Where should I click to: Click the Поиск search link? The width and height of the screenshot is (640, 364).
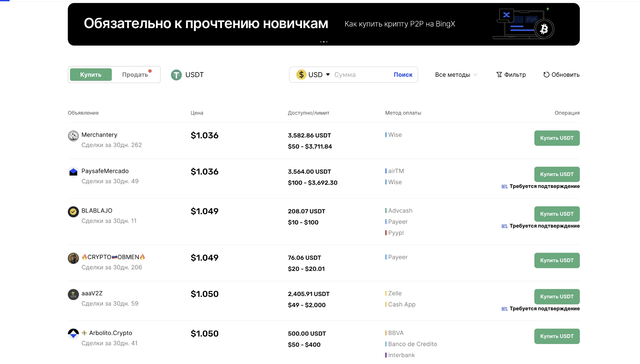point(403,75)
